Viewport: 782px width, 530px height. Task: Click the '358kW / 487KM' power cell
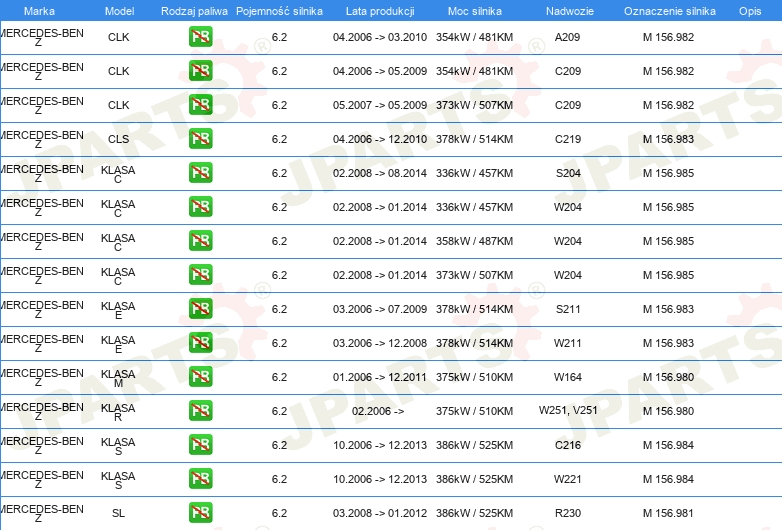point(474,241)
